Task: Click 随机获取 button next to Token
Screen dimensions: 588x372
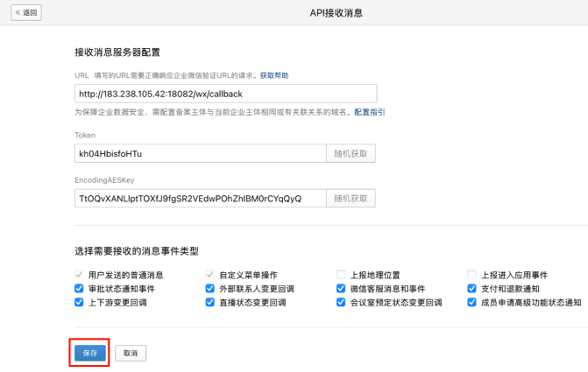Action: click(351, 153)
